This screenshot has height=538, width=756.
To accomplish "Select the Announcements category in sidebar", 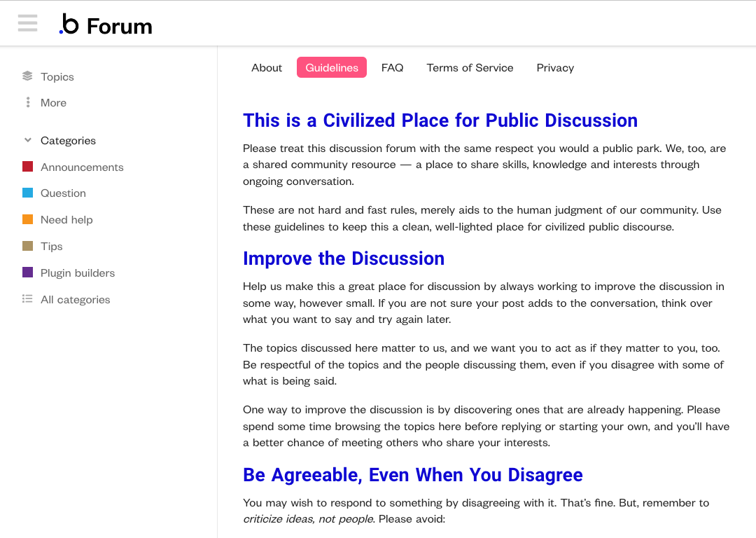I will pos(82,167).
